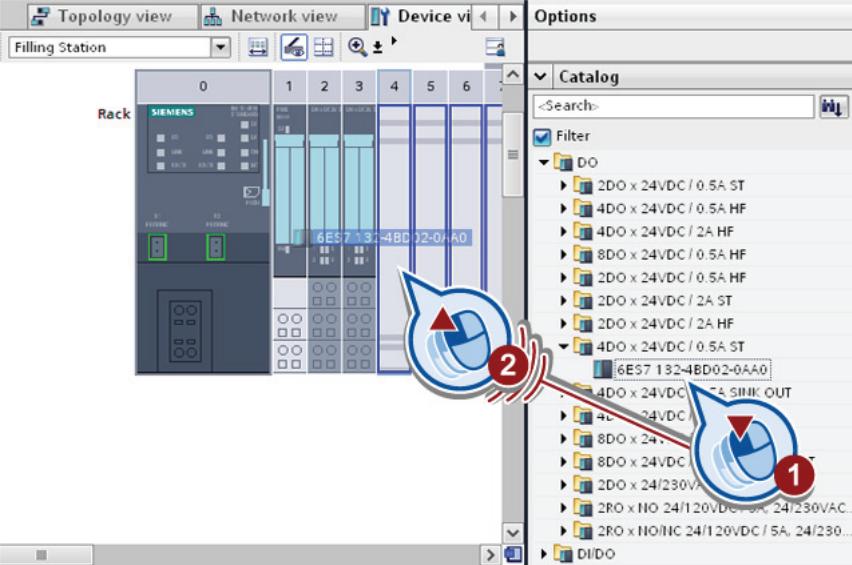Select slot 2 header in rack
This screenshot has width=852, height=565.
324,86
